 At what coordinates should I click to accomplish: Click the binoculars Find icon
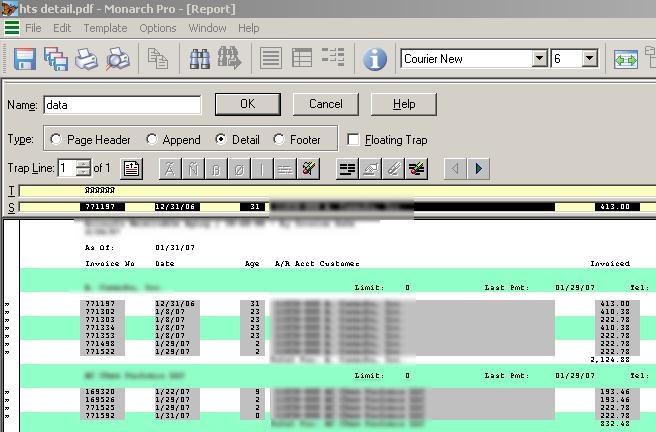tap(199, 60)
